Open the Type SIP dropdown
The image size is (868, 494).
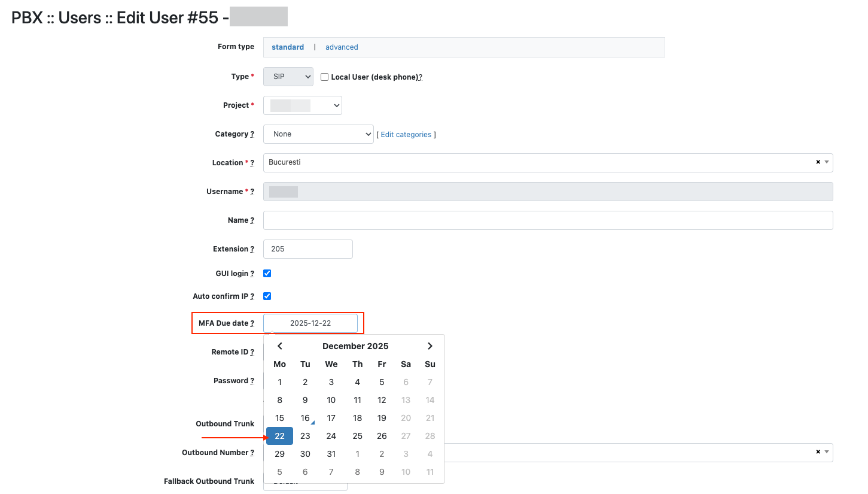click(x=288, y=77)
